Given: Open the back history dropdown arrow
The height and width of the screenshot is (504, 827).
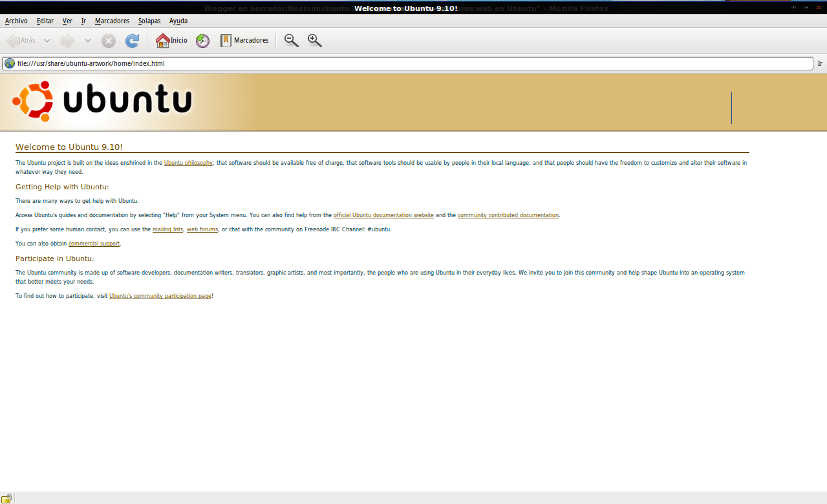Looking at the screenshot, I should pyautogui.click(x=47, y=41).
